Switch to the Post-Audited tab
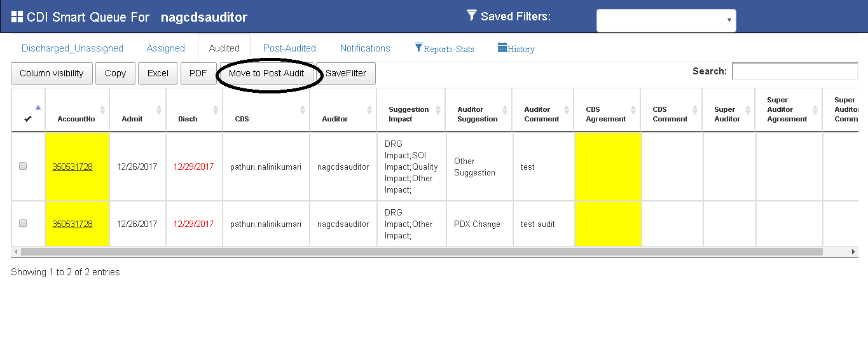The image size is (868, 349). (x=289, y=48)
